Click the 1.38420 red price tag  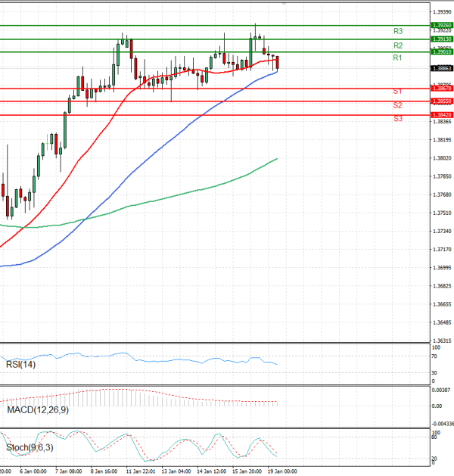441,114
